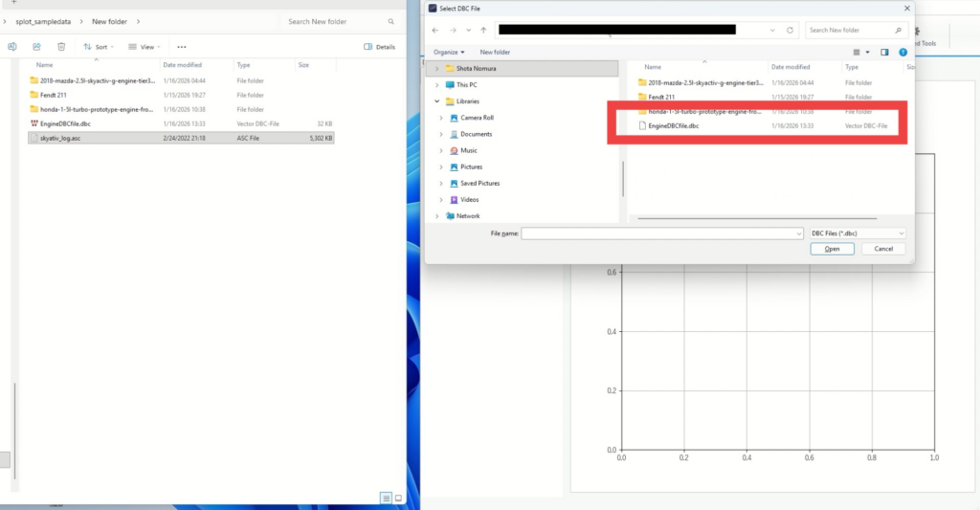The image size is (980, 510).
Task: Click the Share icon in Explorer toolbar
Action: (x=36, y=46)
